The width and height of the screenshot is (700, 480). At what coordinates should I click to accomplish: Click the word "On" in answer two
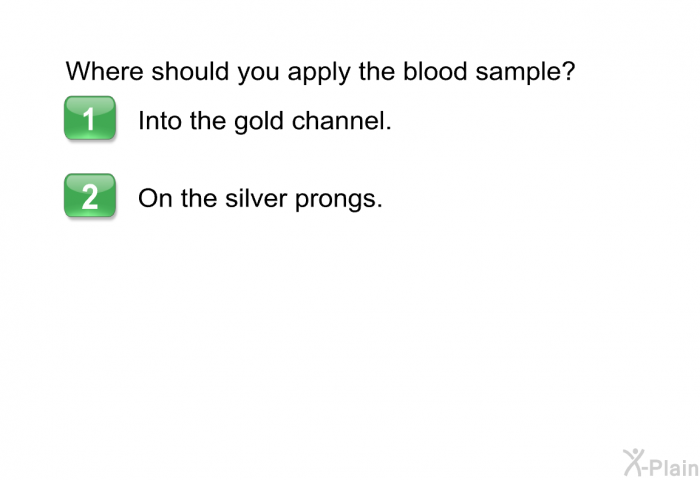click(x=155, y=198)
